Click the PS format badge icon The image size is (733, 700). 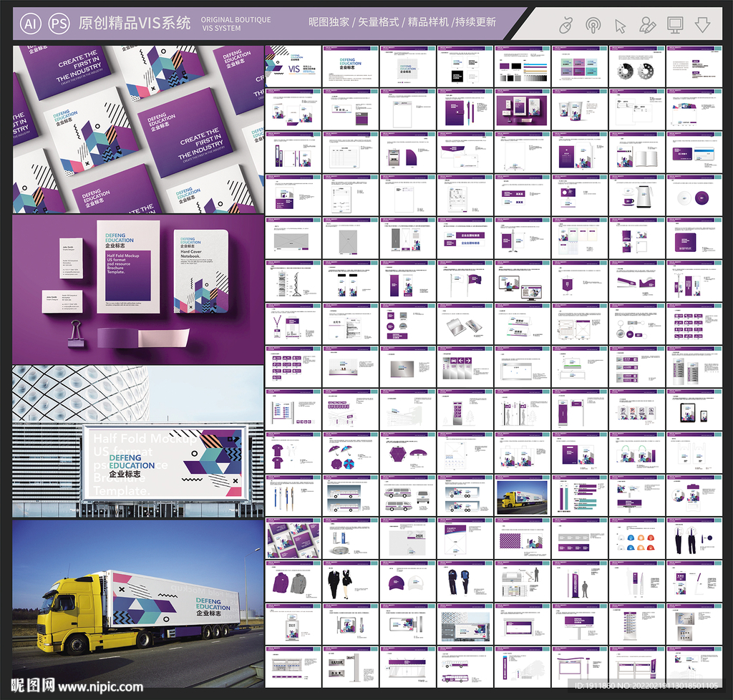pos(59,24)
